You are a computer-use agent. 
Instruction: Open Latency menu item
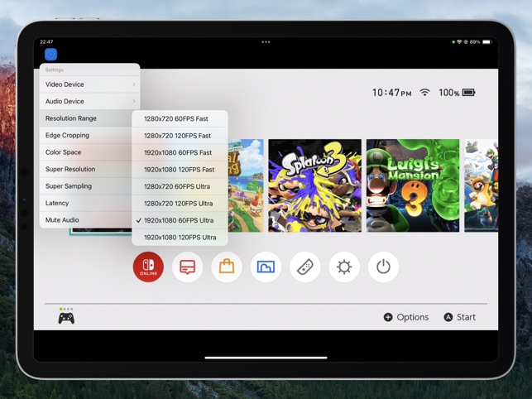[x=86, y=203]
